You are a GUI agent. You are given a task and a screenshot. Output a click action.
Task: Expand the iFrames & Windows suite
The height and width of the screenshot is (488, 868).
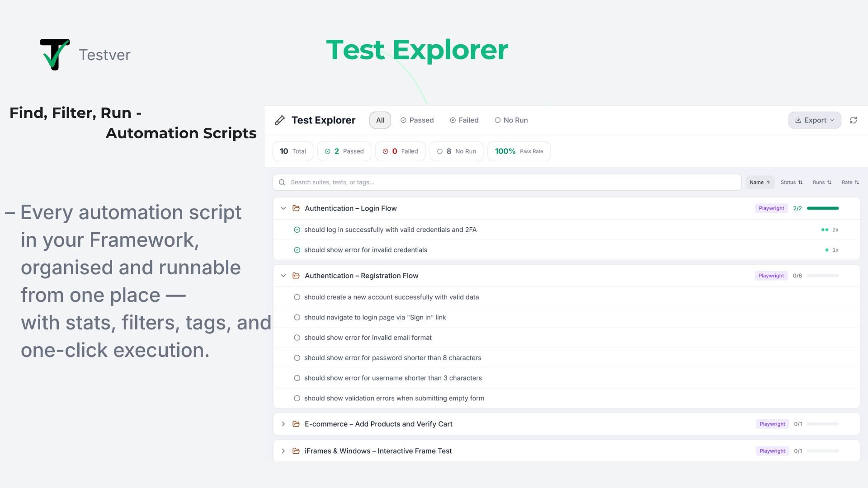[283, 451]
